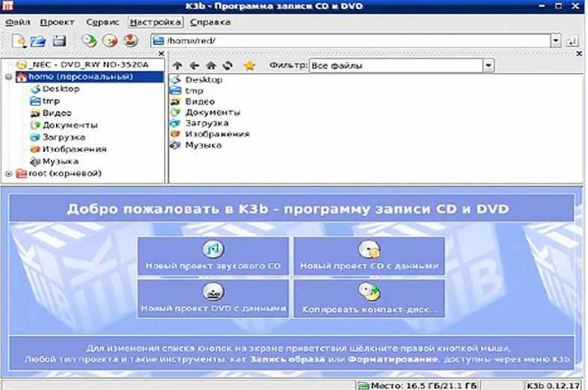Select Загрузка in the folder tree
The height and width of the screenshot is (390, 588).
click(63, 137)
